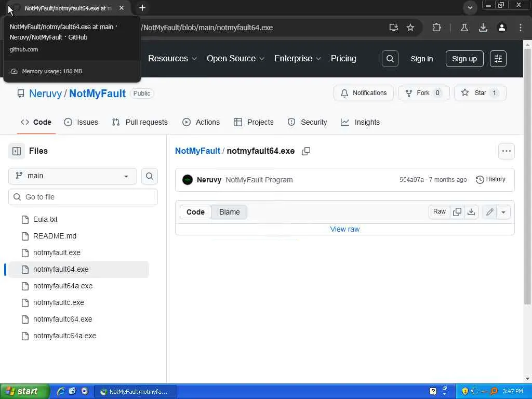Click the Sign up button
The height and width of the screenshot is (399, 532).
(464, 59)
